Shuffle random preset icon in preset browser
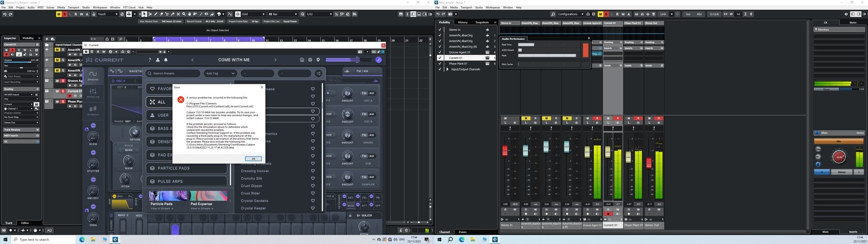 tap(318, 73)
